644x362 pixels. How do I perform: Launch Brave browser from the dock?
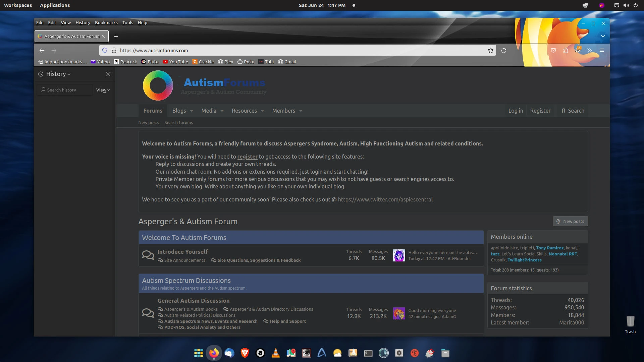click(x=245, y=353)
